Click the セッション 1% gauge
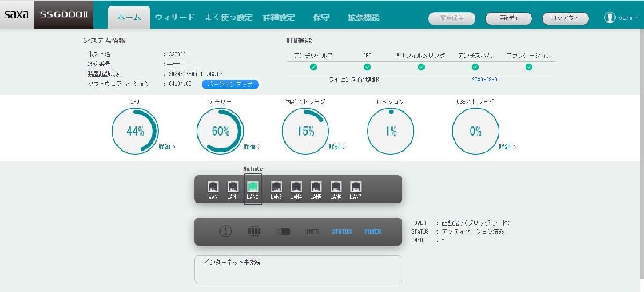 coord(390,131)
